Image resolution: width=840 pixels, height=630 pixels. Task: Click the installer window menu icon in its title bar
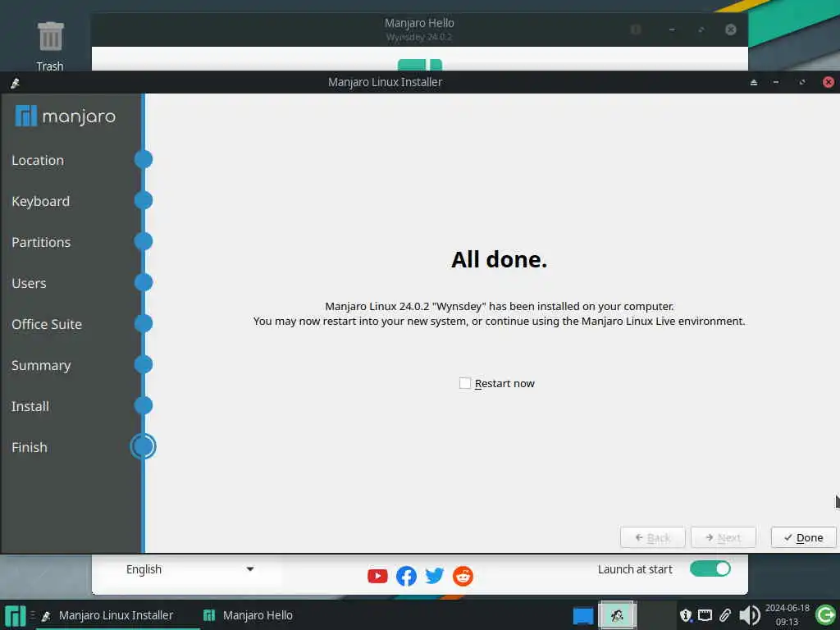coord(15,83)
